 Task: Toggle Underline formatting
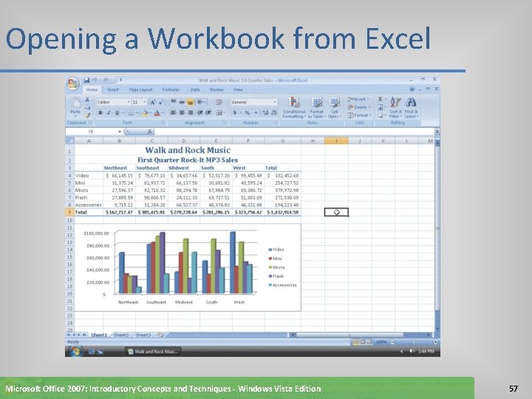pos(117,112)
